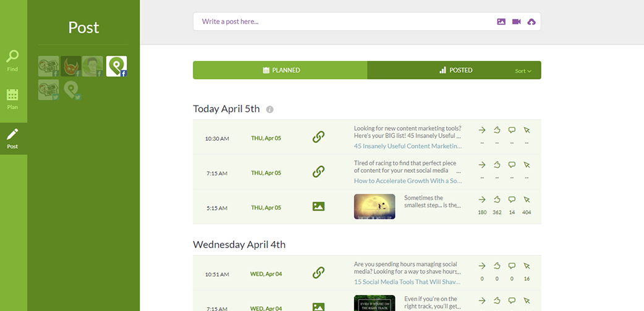The image size is (644, 311).
Task: Toggle the horned mascot Facebook profile
Action: click(x=71, y=66)
